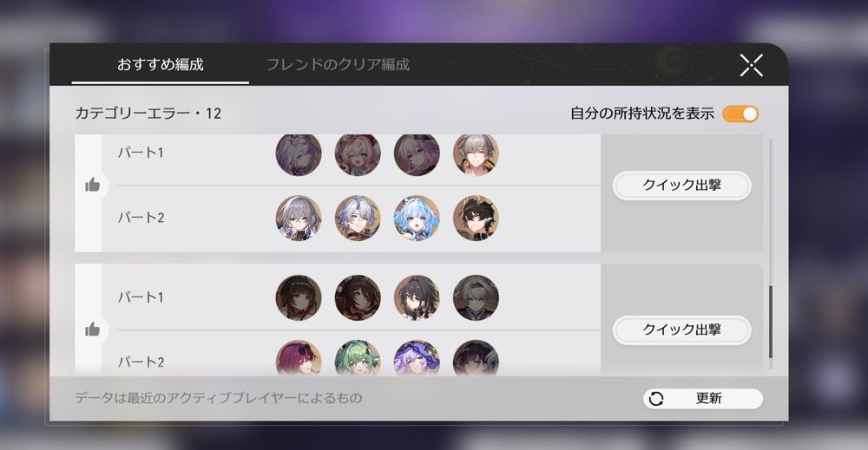This screenshot has width=868, height=450.
Task: Select the blonde character in lower パート1
Action: tap(476, 298)
